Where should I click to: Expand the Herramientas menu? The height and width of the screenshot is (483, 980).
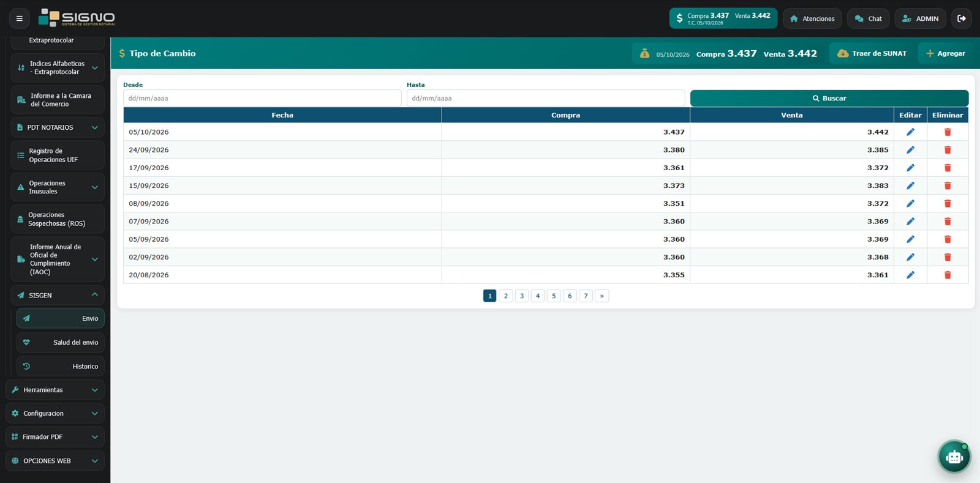55,390
